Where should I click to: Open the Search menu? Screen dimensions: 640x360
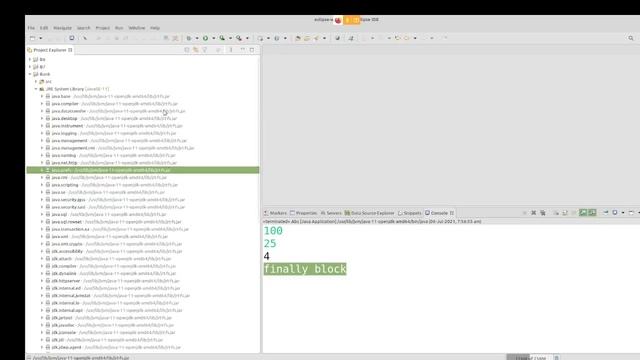point(84,28)
